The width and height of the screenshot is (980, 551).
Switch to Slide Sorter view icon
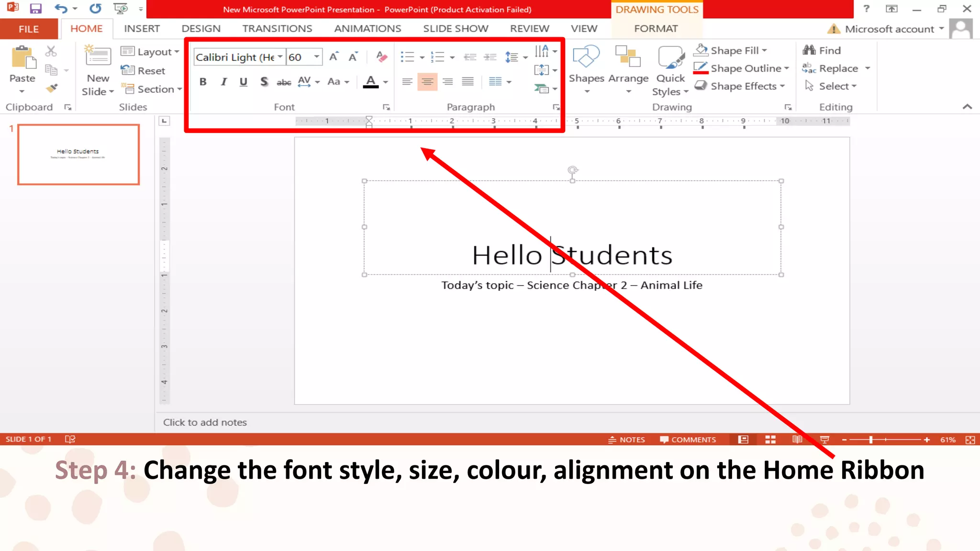770,440
